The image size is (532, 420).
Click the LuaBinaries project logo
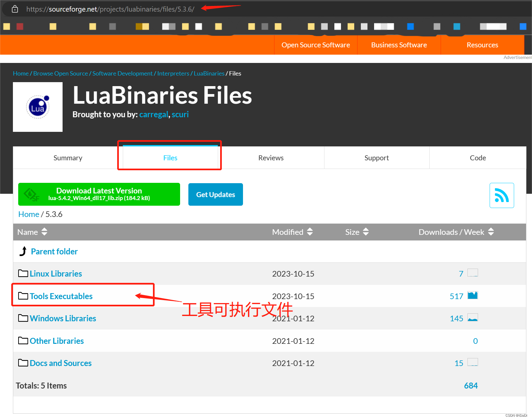[x=37, y=107]
